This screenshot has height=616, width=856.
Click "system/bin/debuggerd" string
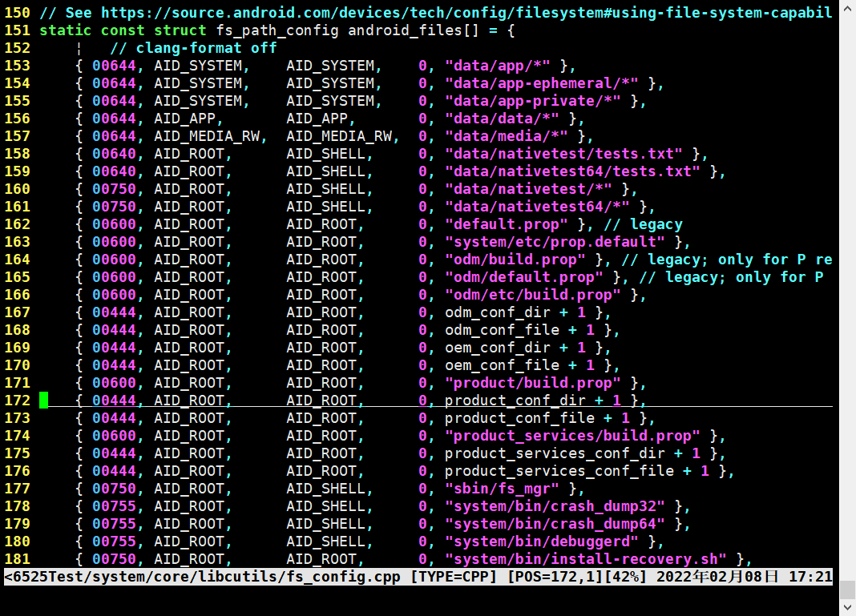click(542, 542)
